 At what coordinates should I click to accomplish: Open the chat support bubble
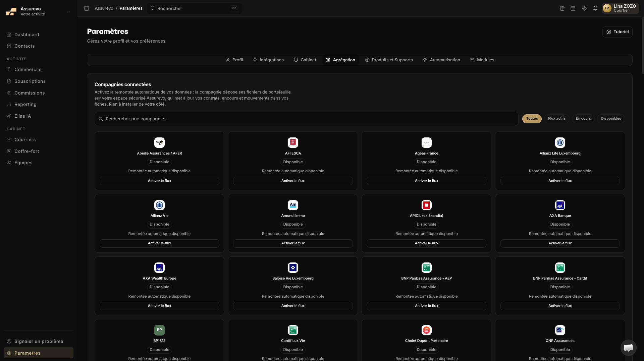click(628, 348)
